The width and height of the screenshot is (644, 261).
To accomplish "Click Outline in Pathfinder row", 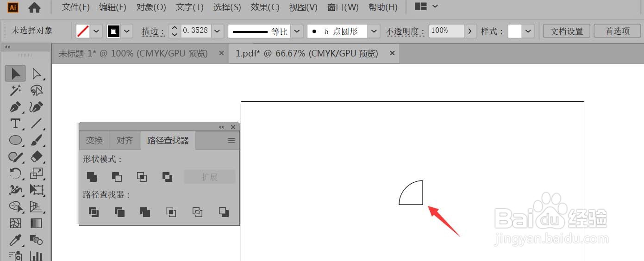I will [x=198, y=212].
